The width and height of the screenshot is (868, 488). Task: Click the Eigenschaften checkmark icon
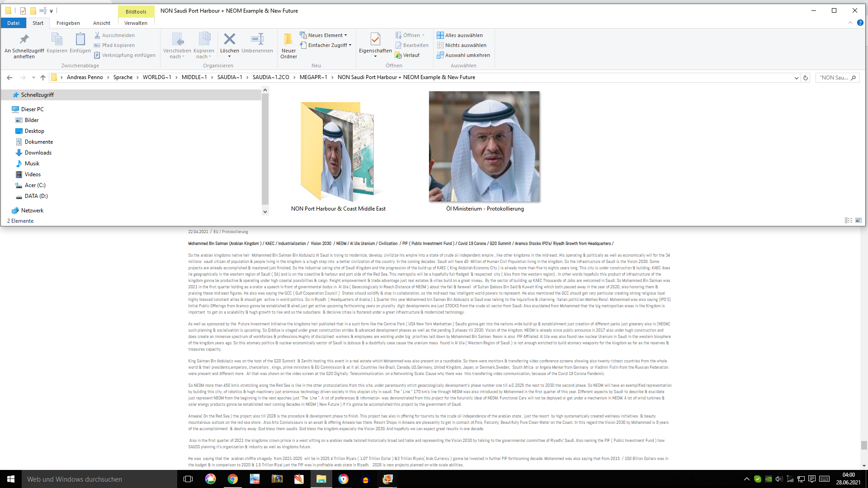pos(375,39)
